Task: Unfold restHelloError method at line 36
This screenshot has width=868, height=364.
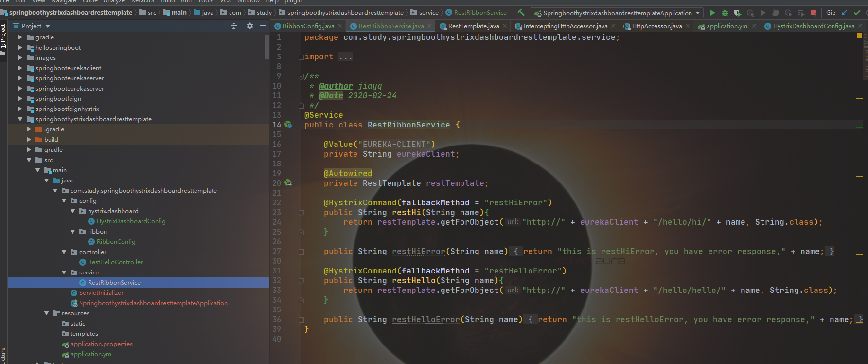Action: [x=301, y=320]
